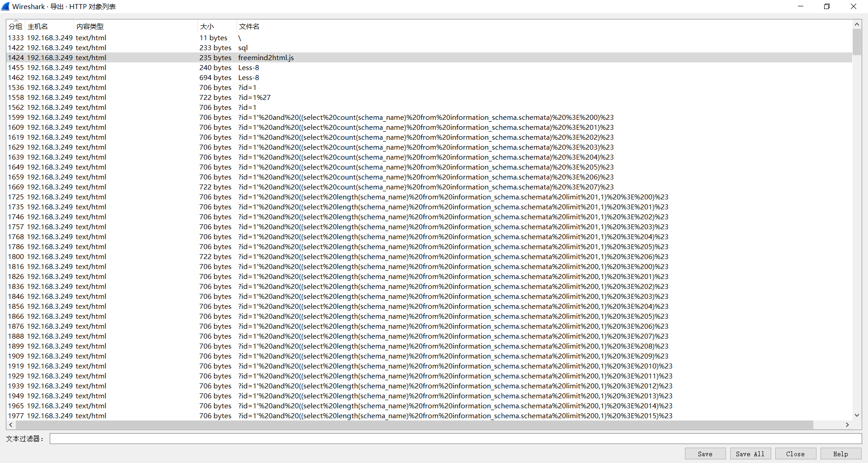Select packet 1800 row with 722 bytes

pos(429,256)
